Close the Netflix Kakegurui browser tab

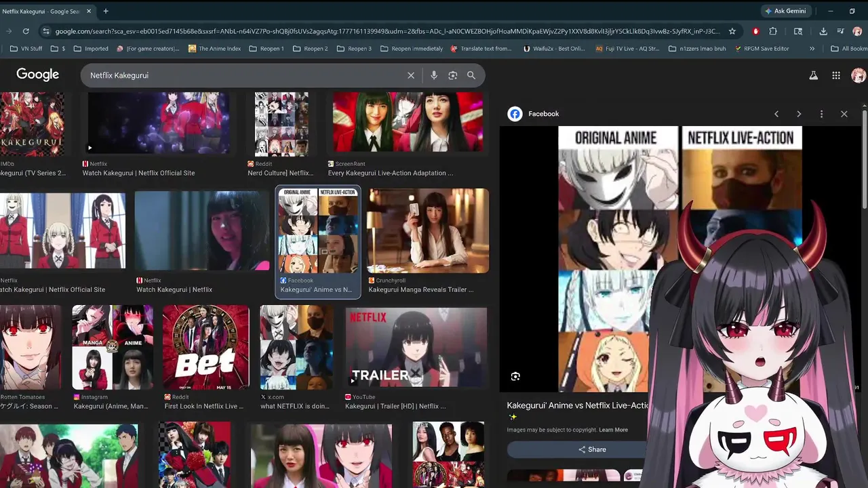pyautogui.click(x=89, y=11)
